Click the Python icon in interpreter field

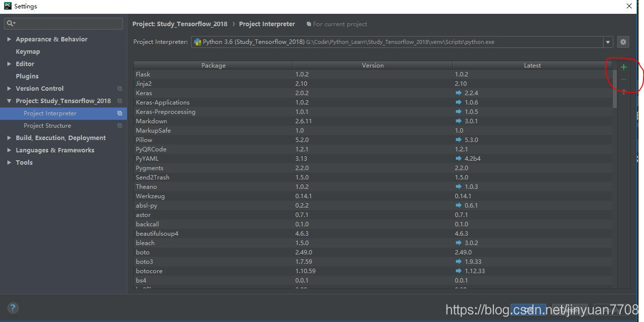(198, 42)
